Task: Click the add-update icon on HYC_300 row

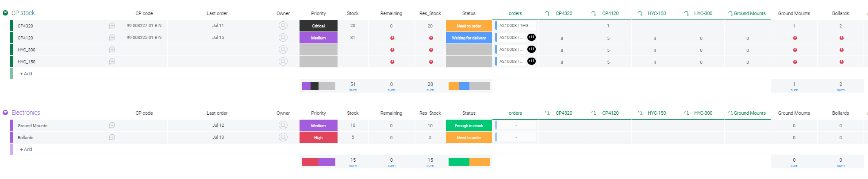Action: [112, 50]
